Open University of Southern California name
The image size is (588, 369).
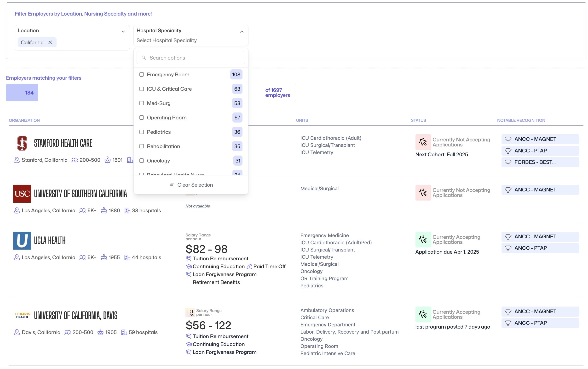click(x=80, y=194)
